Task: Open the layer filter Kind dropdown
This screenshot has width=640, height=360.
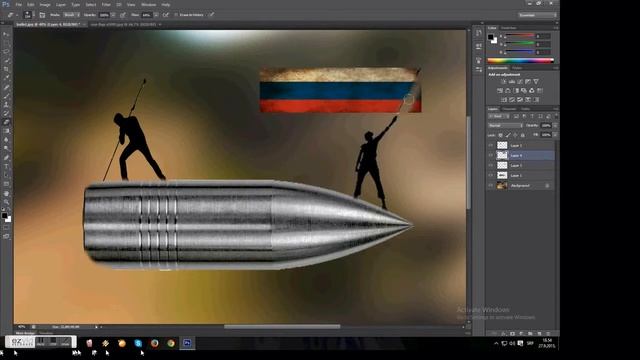Action: pos(499,116)
